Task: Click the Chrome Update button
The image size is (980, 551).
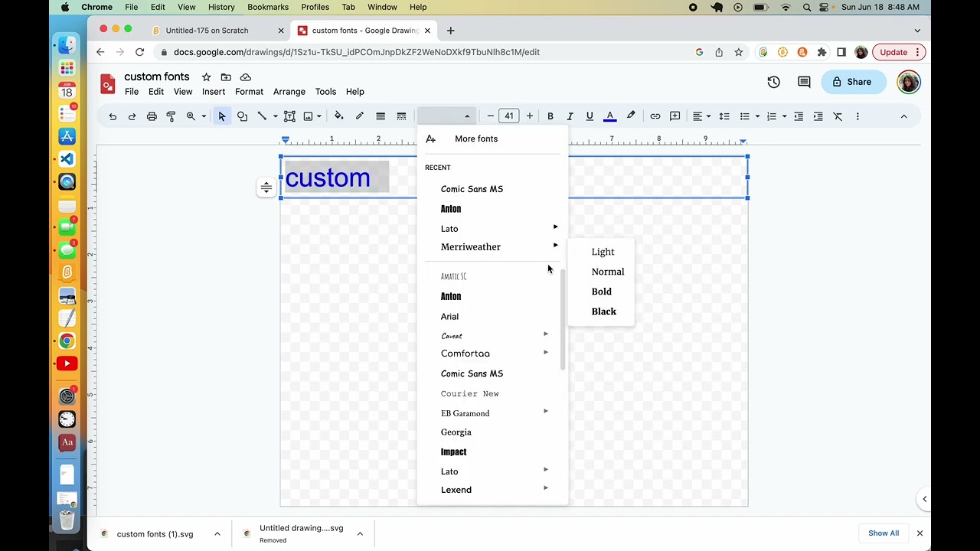Action: (899, 52)
